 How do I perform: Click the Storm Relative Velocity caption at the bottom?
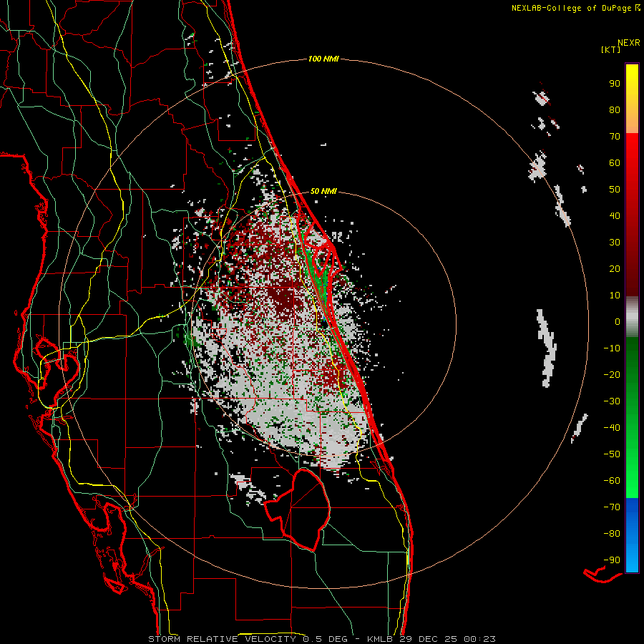click(x=321, y=639)
